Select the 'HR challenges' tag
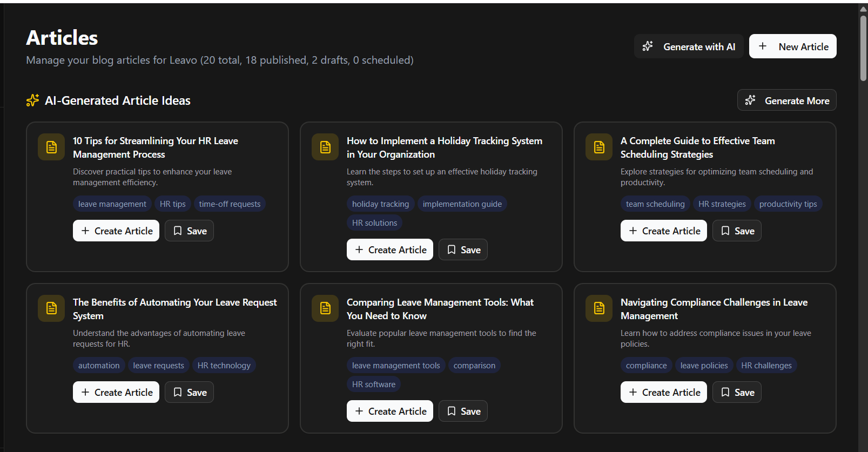 (x=766, y=365)
